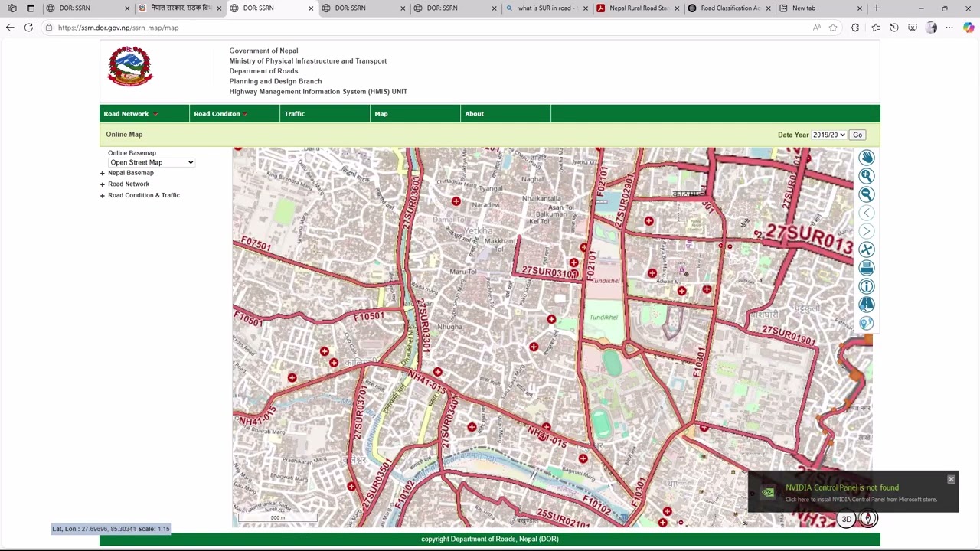Select the Pan hand tool on the map
The image size is (980, 551).
(x=867, y=158)
